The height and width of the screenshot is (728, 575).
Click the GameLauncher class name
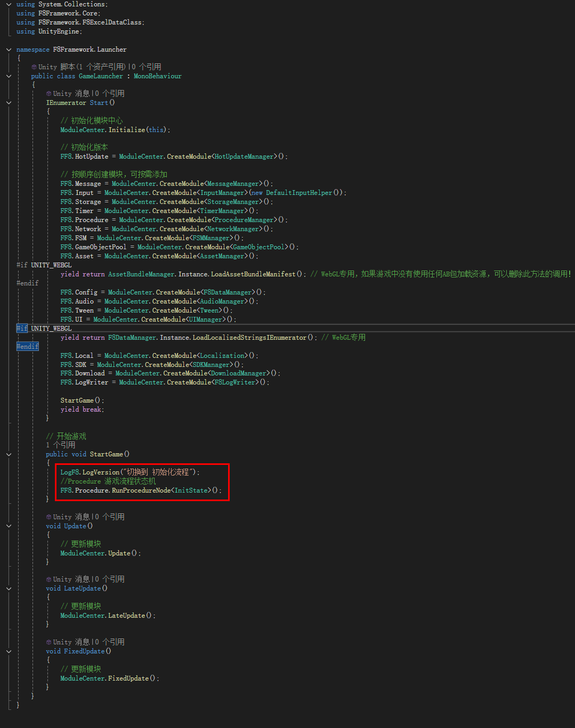[x=101, y=76]
